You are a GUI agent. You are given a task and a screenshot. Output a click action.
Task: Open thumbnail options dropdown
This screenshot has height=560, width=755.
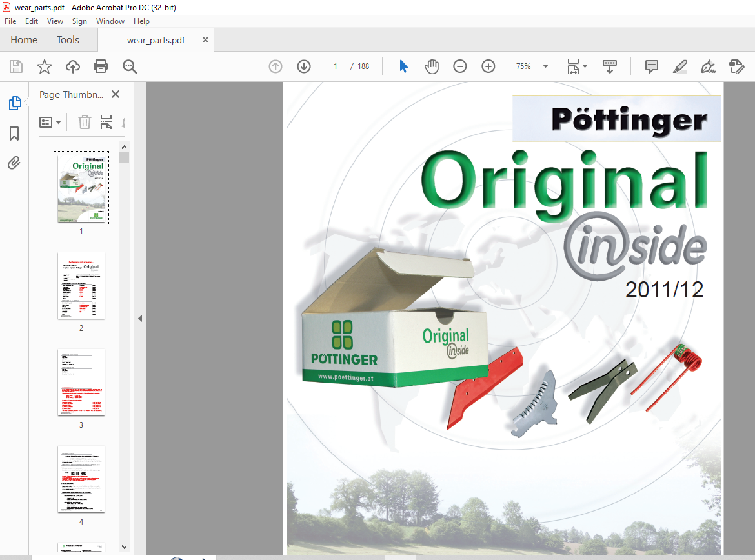pos(50,123)
